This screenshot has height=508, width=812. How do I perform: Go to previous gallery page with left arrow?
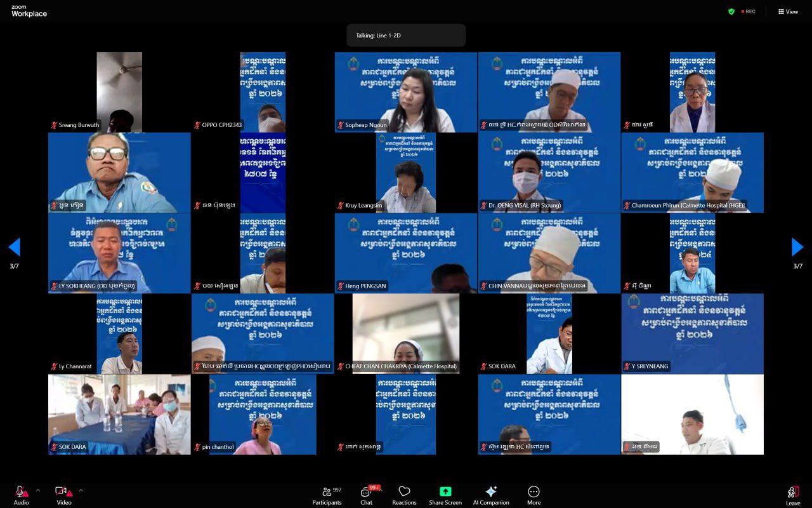pos(15,247)
